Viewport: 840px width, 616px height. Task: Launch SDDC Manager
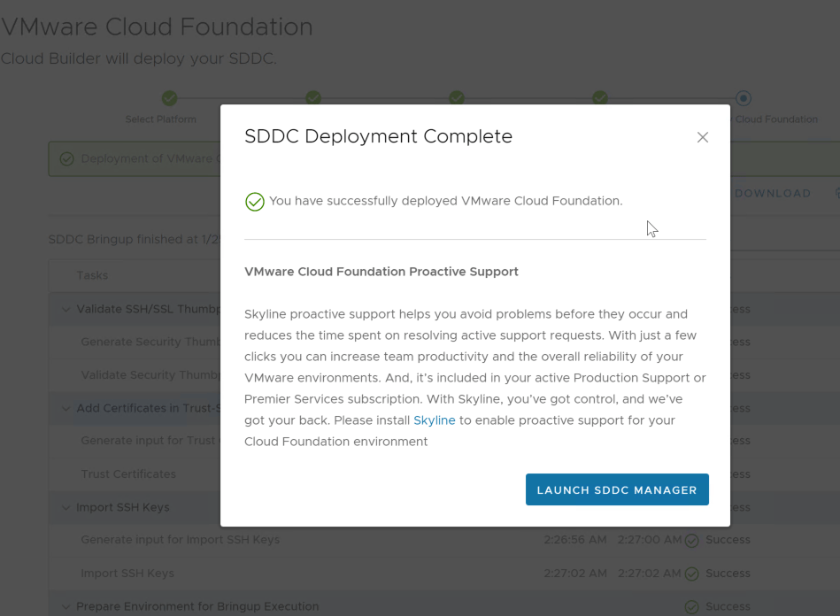tap(617, 489)
